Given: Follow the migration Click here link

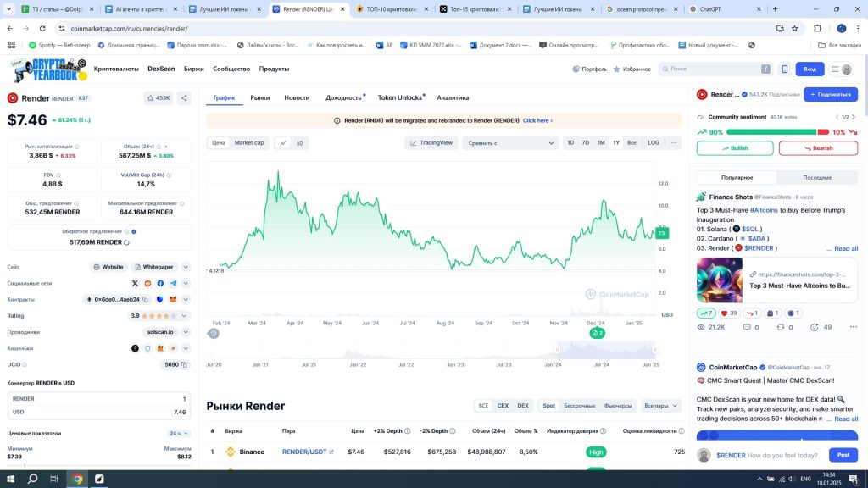Looking at the screenshot, I should 537,120.
